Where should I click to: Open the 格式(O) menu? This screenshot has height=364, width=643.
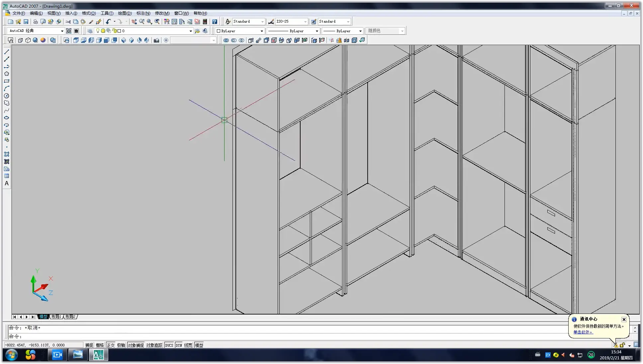tap(89, 13)
